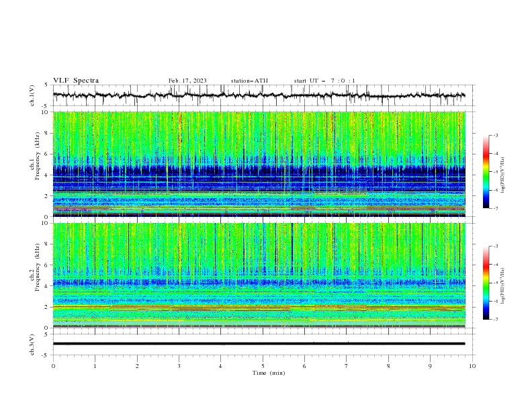532x411 pixels.
Task: Click the ch.1 voltage waveform trace
Action: (x=259, y=95)
